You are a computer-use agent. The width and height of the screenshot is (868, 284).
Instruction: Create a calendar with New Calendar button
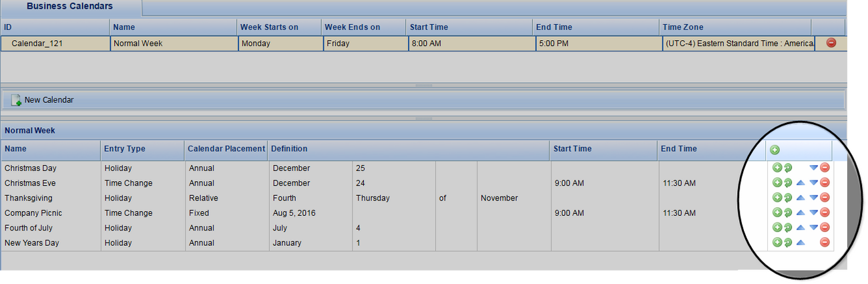click(43, 100)
